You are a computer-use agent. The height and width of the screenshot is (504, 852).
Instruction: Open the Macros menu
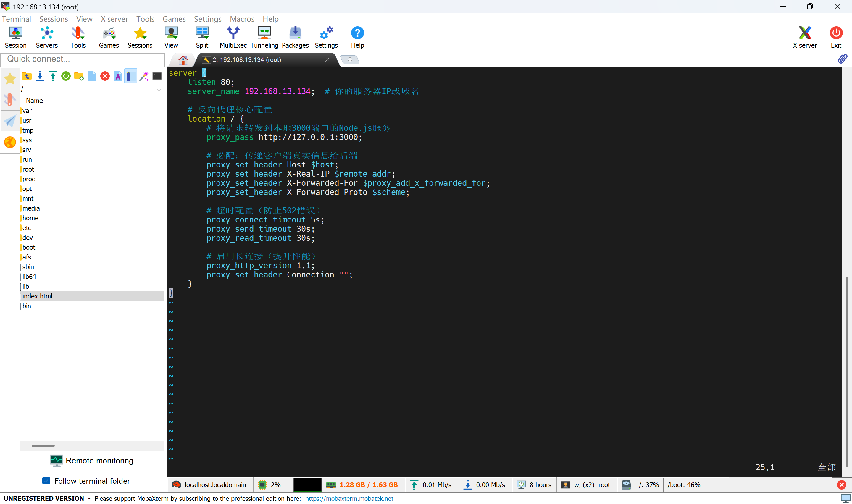(x=242, y=19)
